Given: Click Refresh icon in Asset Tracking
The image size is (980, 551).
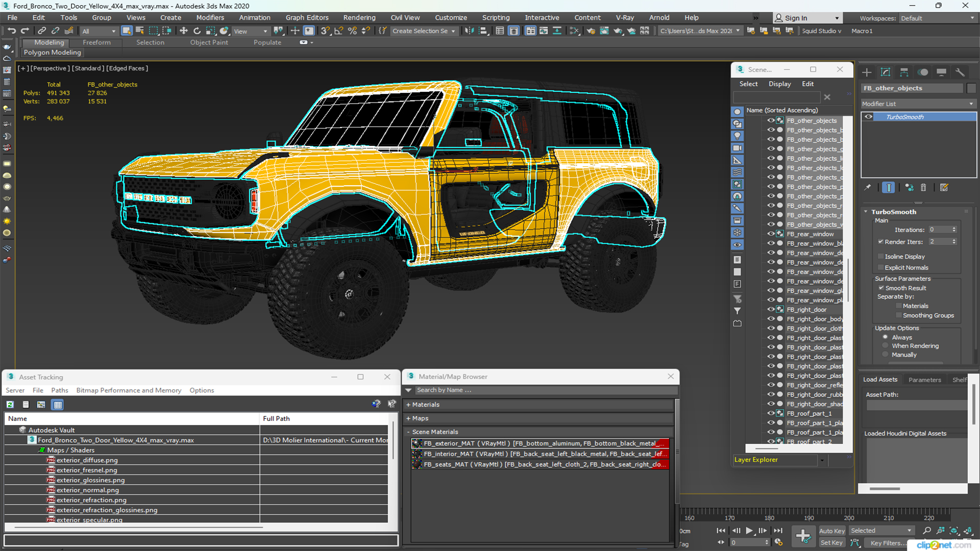Looking at the screenshot, I should point(10,405).
